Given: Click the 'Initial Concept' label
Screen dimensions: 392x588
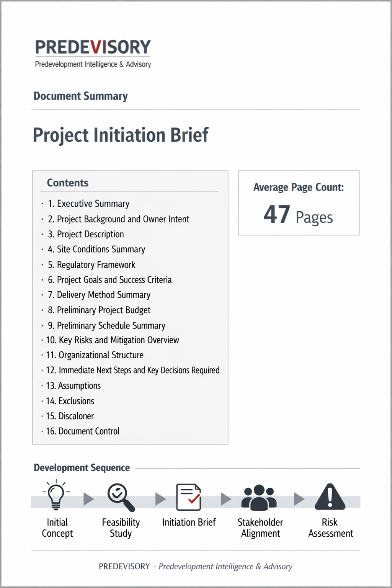Looking at the screenshot, I should [57, 528].
